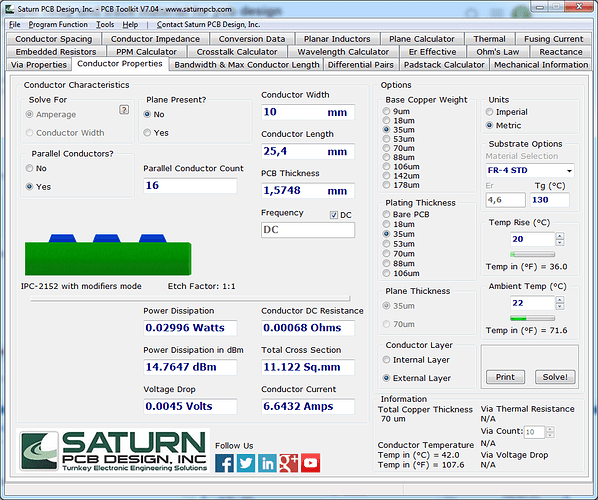Open Saturn PCB Twitter icon
Viewport: 598px width, 500px height.
[x=246, y=463]
